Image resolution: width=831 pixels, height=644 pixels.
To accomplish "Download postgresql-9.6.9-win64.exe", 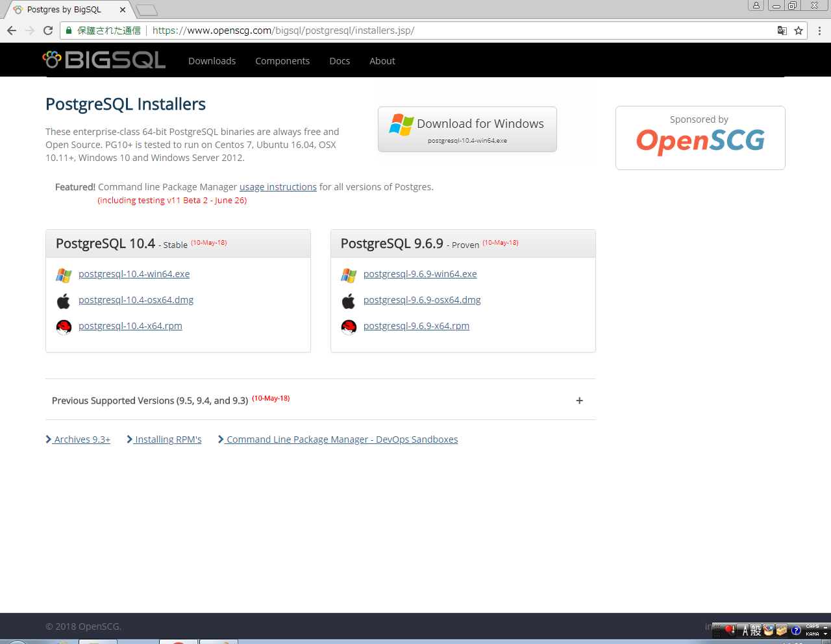I will [x=420, y=274].
